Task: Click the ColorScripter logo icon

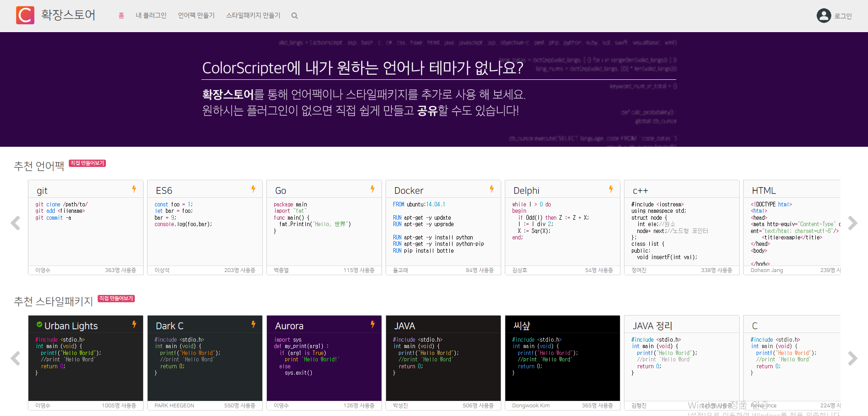Action: coord(25,15)
